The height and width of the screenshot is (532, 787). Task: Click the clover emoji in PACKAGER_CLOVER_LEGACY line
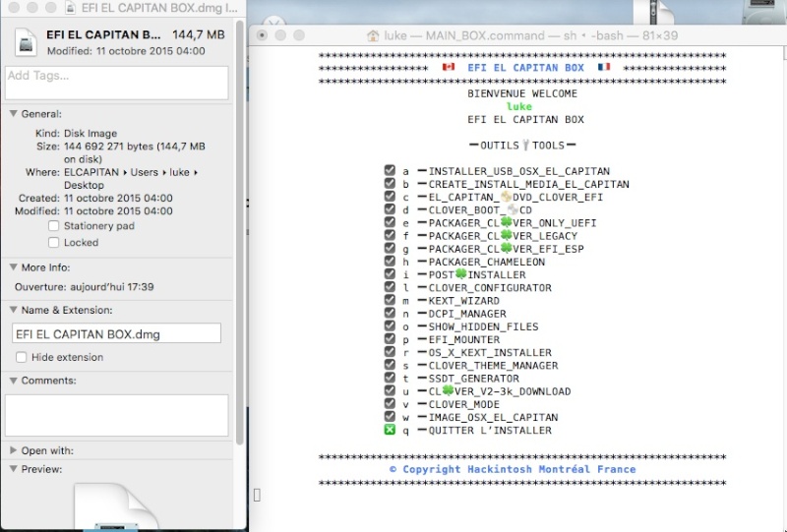point(507,235)
